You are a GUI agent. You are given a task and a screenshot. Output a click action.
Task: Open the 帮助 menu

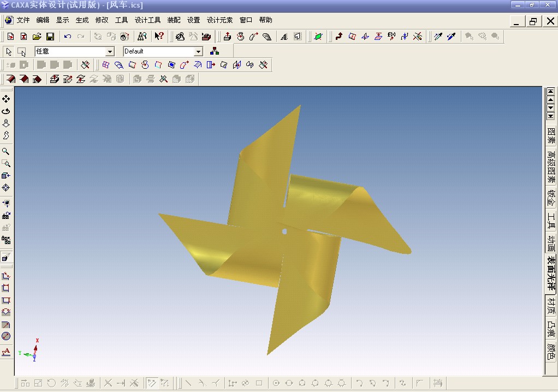coord(265,20)
